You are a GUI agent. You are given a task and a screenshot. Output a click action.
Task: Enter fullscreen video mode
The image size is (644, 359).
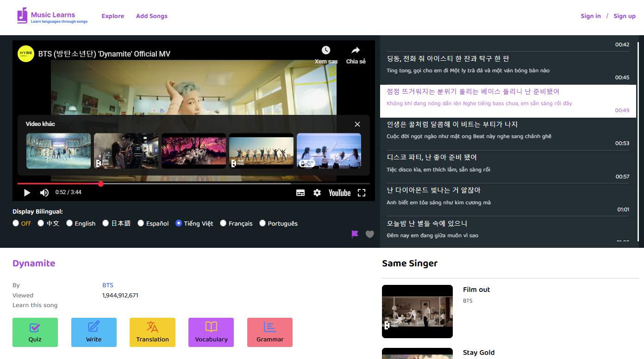pyautogui.click(x=362, y=193)
